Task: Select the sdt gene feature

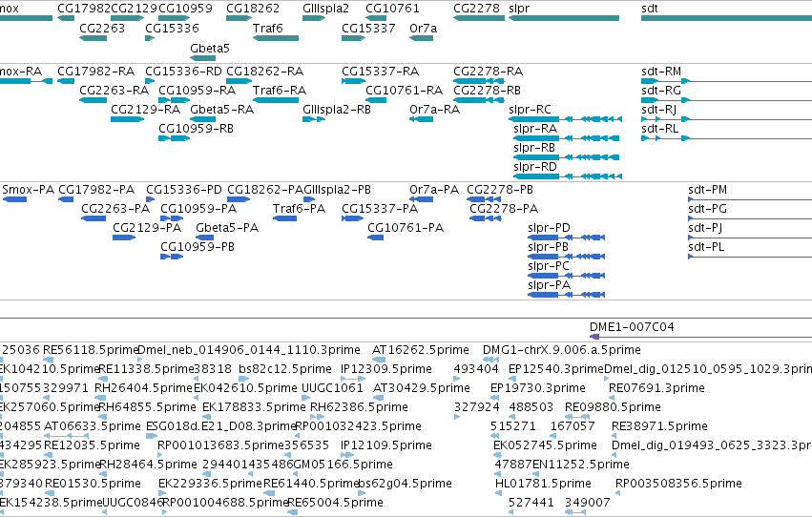Action: (x=726, y=18)
